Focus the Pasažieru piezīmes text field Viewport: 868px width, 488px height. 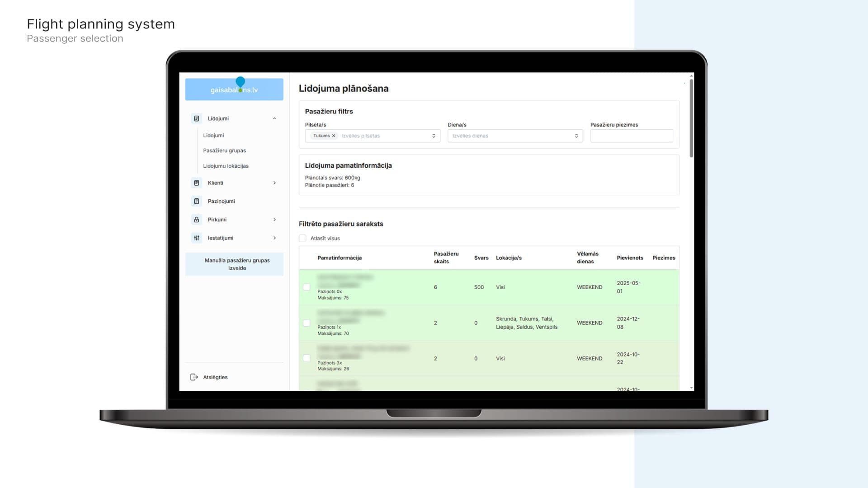pyautogui.click(x=631, y=136)
